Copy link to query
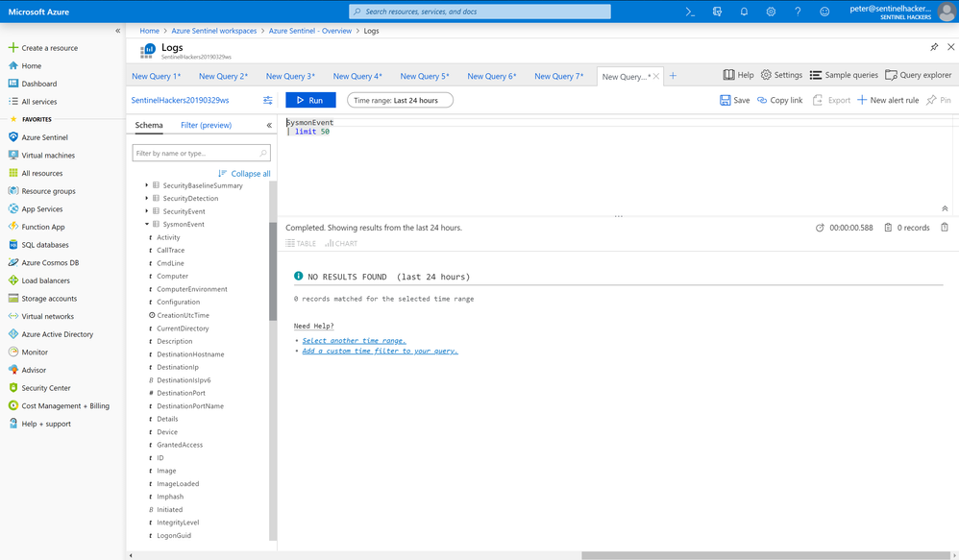The height and width of the screenshot is (560, 959). pyautogui.click(x=780, y=100)
